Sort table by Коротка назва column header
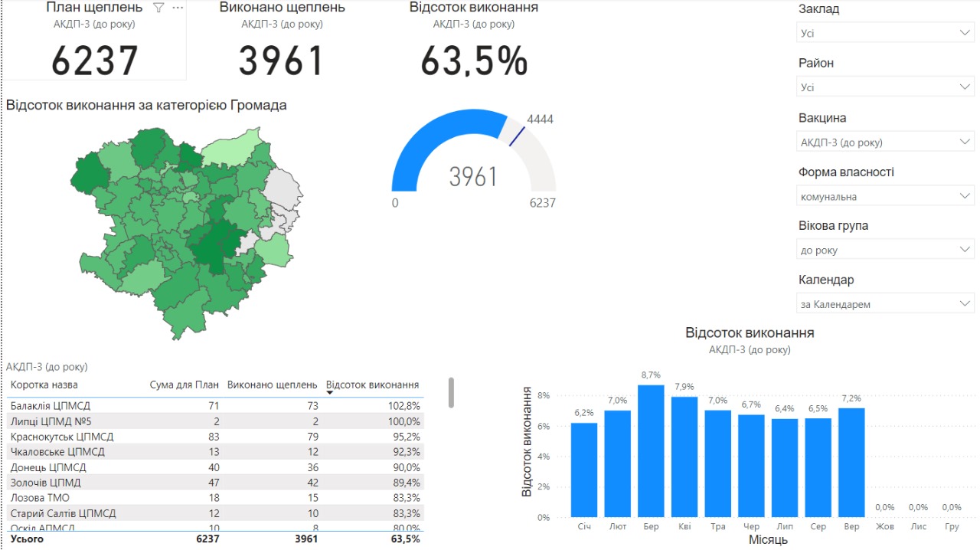 pyautogui.click(x=44, y=385)
